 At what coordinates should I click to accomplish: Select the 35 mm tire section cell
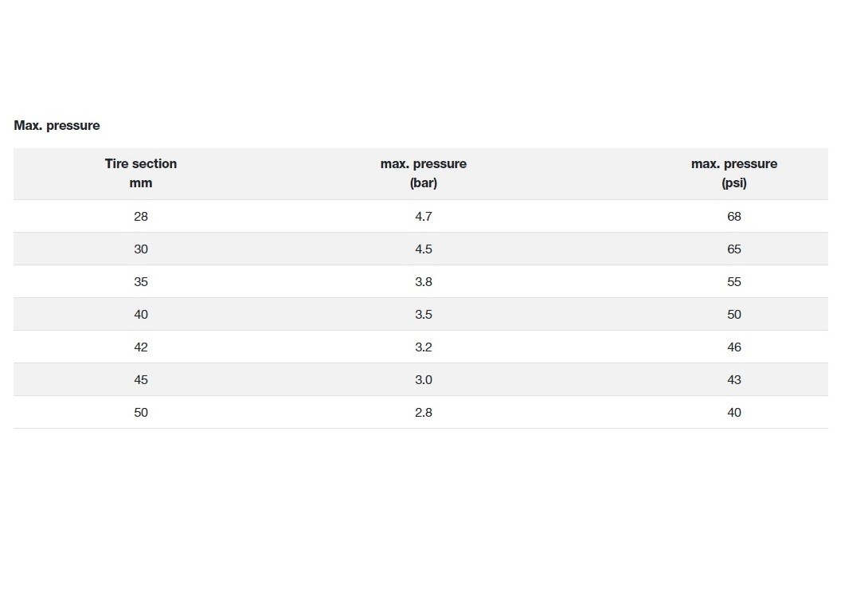141,281
